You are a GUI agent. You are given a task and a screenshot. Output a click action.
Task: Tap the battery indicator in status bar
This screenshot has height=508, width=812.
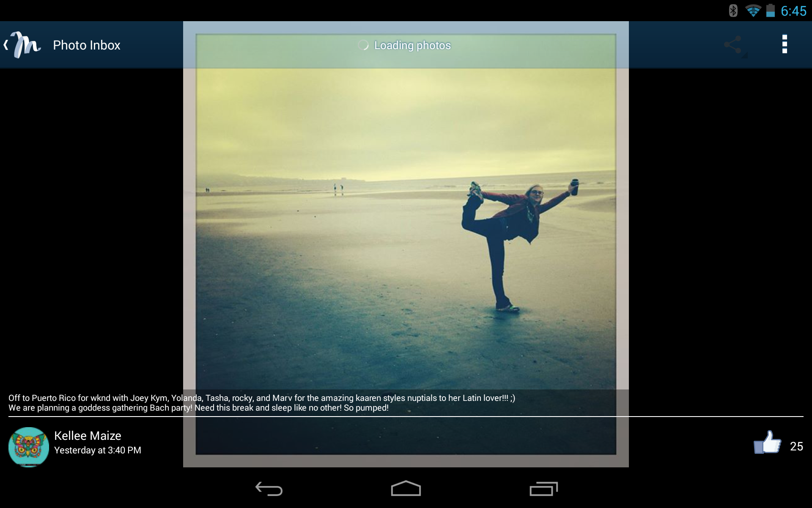tap(771, 10)
